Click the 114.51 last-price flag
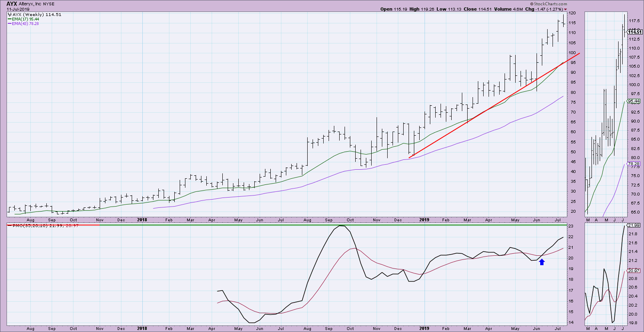 pyautogui.click(x=635, y=32)
